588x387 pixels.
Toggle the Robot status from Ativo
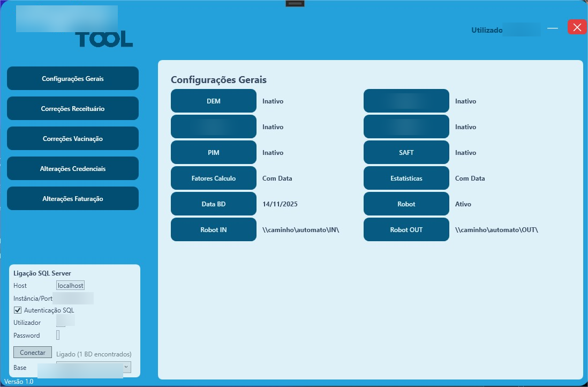tap(406, 204)
